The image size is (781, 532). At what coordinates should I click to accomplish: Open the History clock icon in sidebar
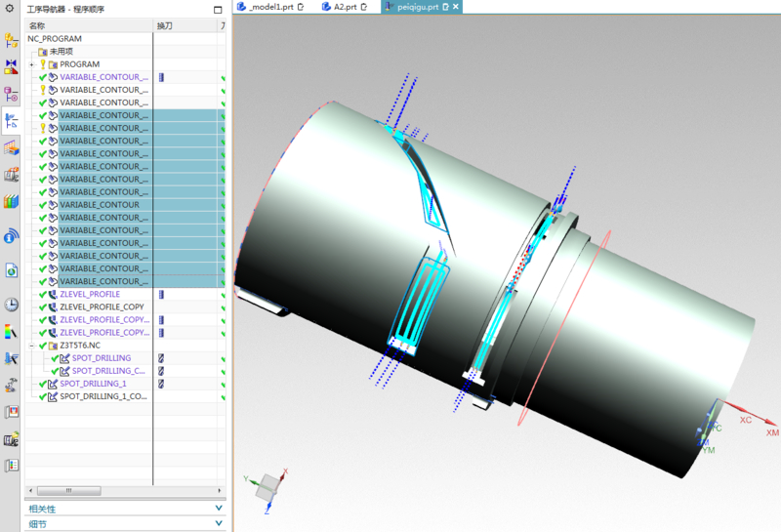(x=12, y=305)
